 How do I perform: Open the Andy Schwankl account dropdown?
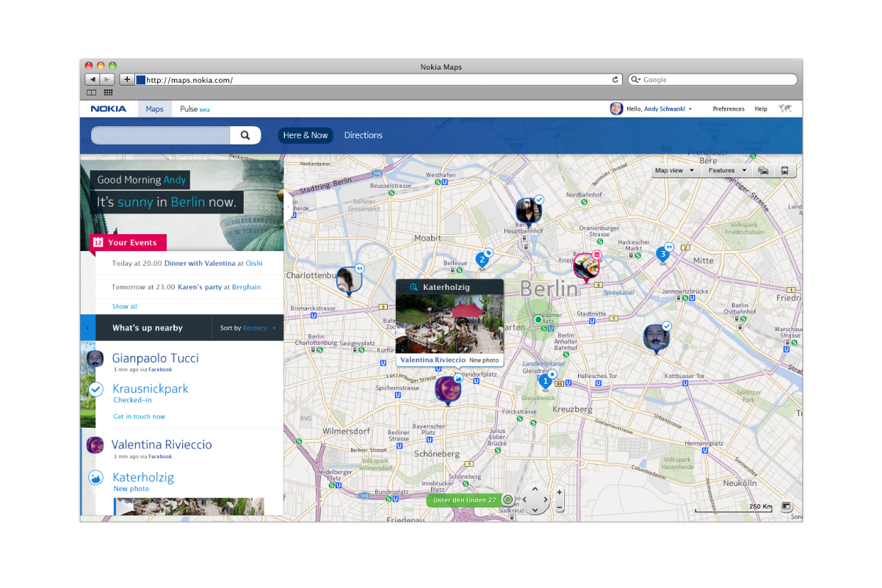[668, 109]
